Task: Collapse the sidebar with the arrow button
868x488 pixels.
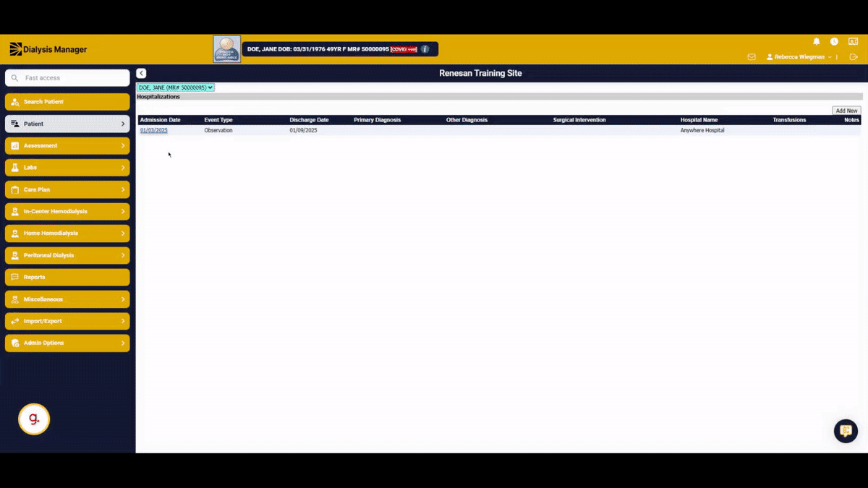Action: pos(141,73)
